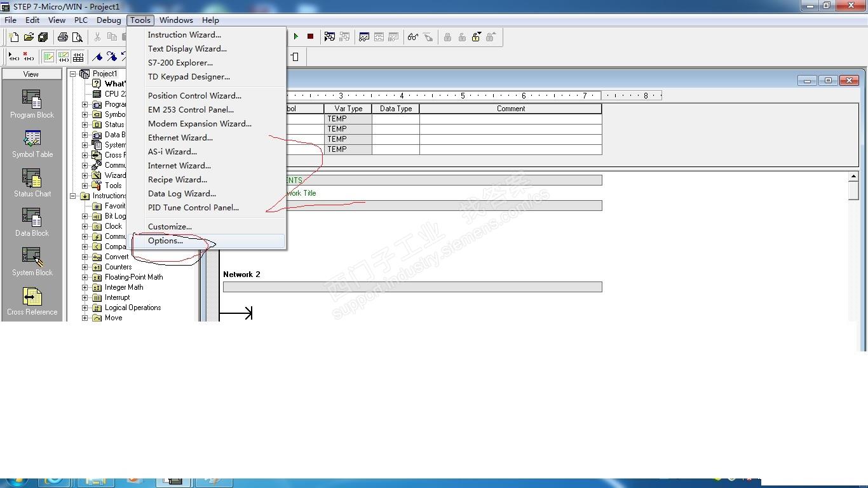This screenshot has height=488, width=868.
Task: Click the Save Project disk icon
Action: pyautogui.click(x=43, y=37)
